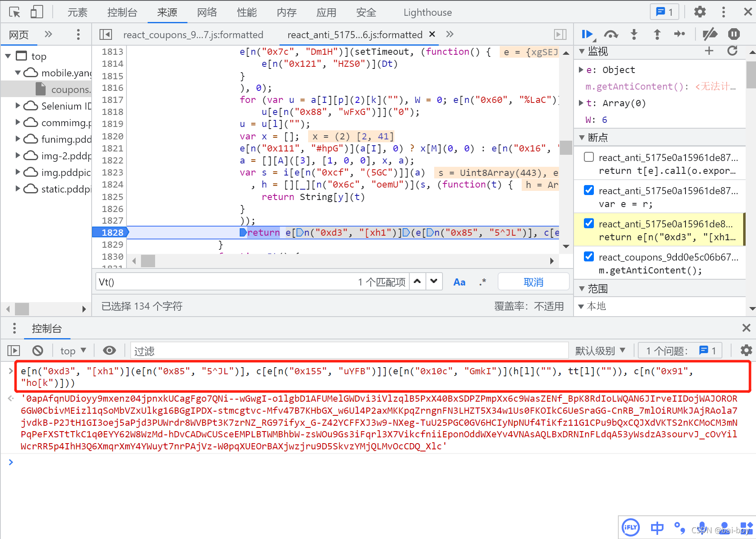This screenshot has height=539, width=756.
Task: Refresh watch expressions
Action: (732, 51)
